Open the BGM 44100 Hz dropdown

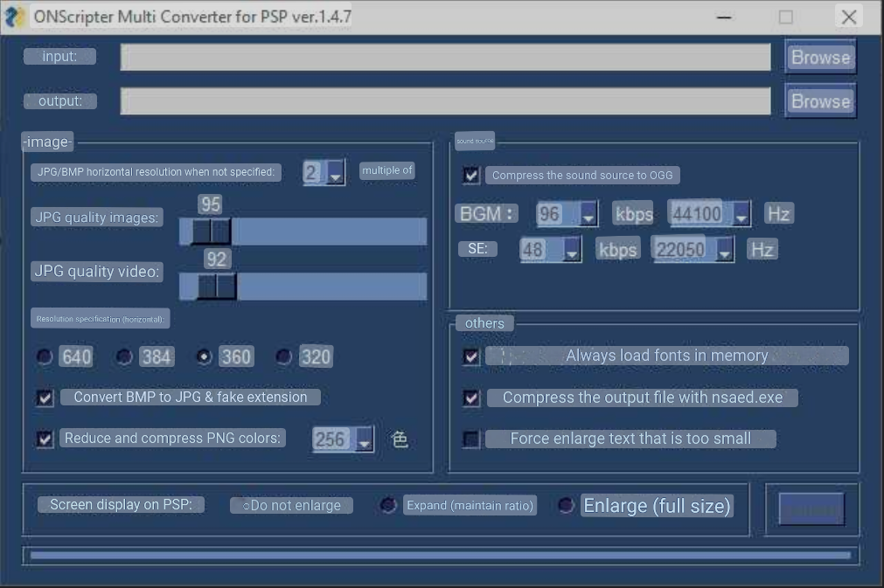[708, 214]
